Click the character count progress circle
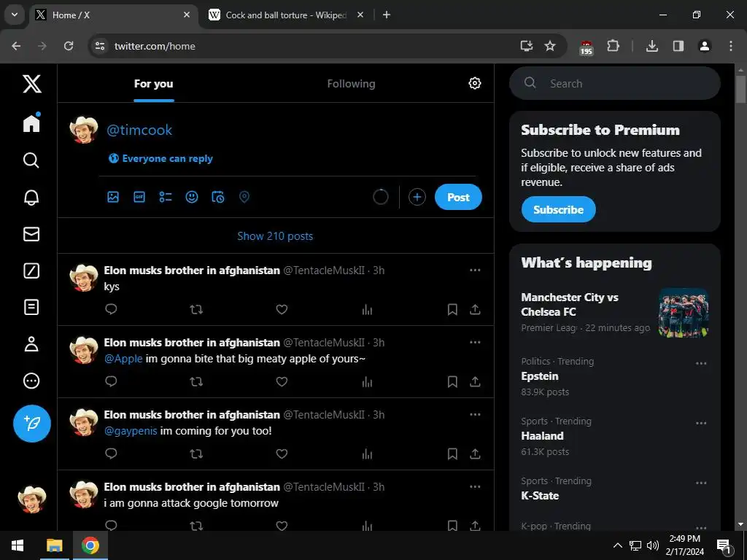 381,197
